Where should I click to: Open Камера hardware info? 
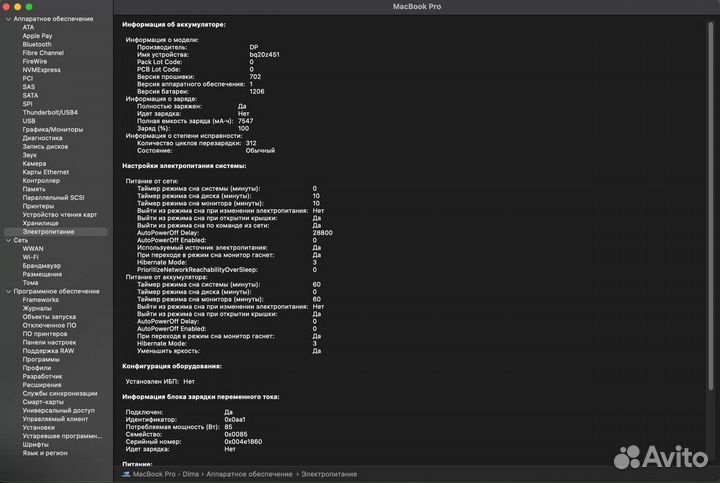point(34,163)
